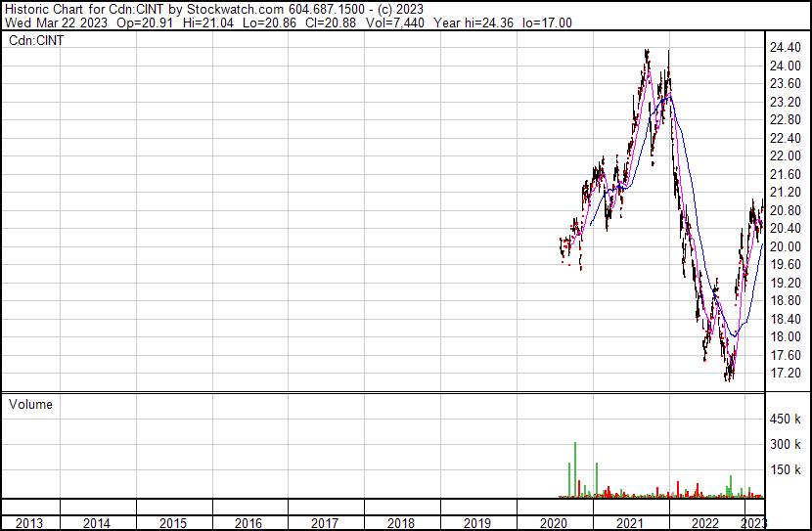Click the price peak near 24.40
The image size is (812, 531).
pyautogui.click(x=647, y=52)
